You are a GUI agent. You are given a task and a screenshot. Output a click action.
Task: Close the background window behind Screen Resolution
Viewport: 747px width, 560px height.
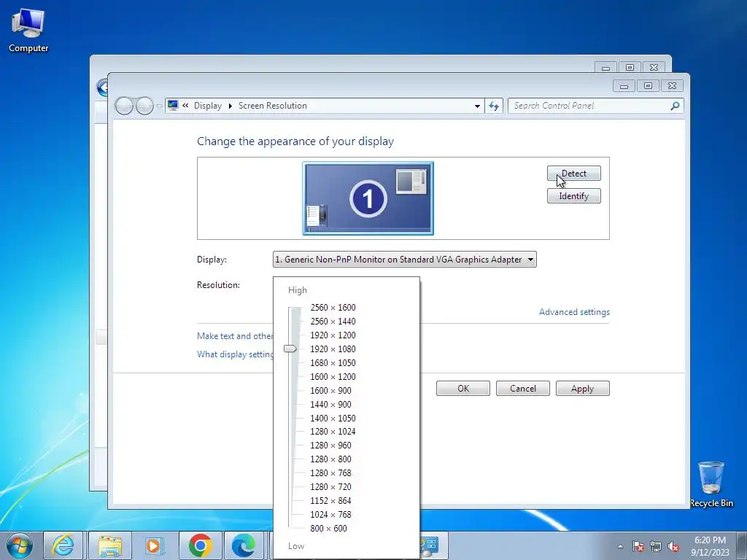[654, 68]
